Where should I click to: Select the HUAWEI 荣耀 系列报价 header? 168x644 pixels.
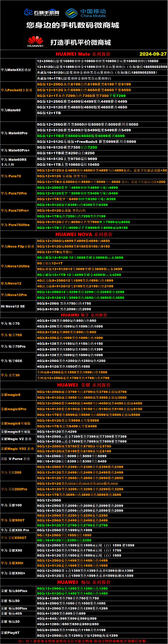tap(84, 385)
